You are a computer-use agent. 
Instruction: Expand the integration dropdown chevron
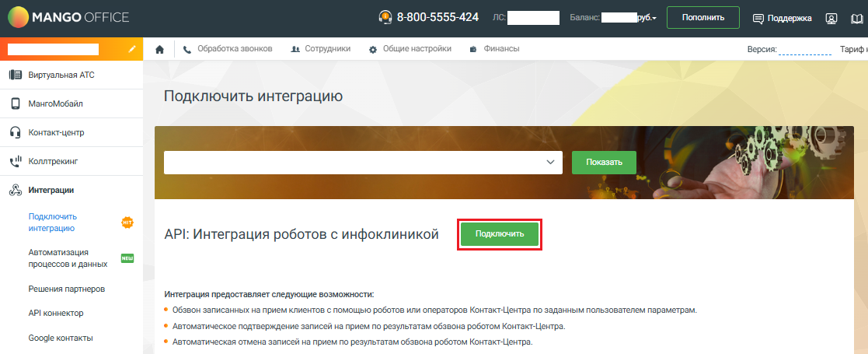click(x=550, y=163)
